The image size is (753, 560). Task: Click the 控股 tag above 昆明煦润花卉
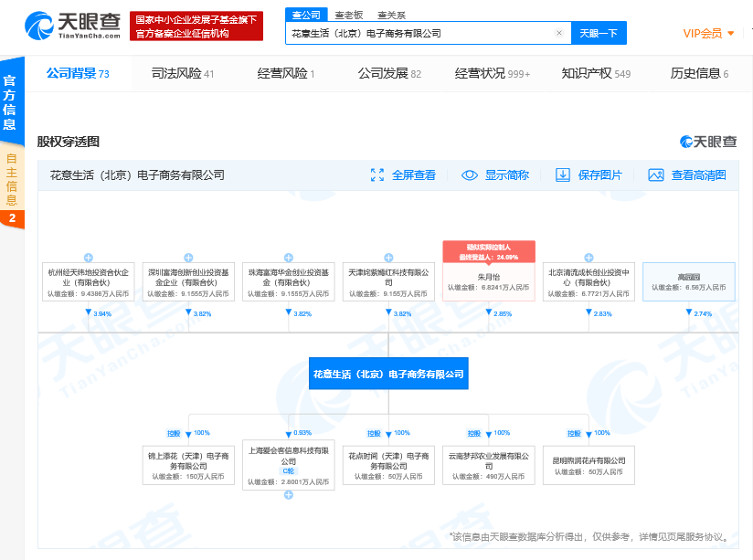pos(574,433)
